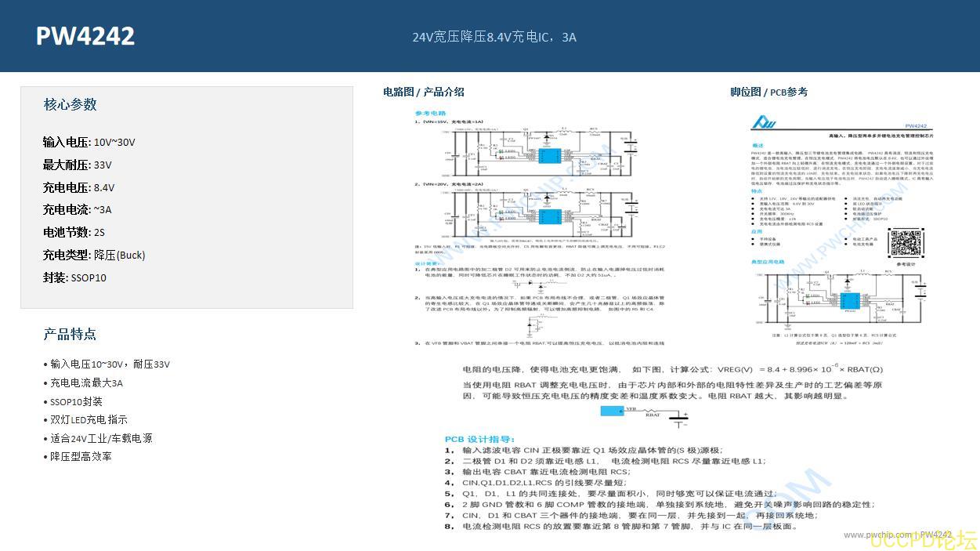Select the 最大耐压: 33V parameter row
Viewport: 980px width, 551px height.
(77, 165)
